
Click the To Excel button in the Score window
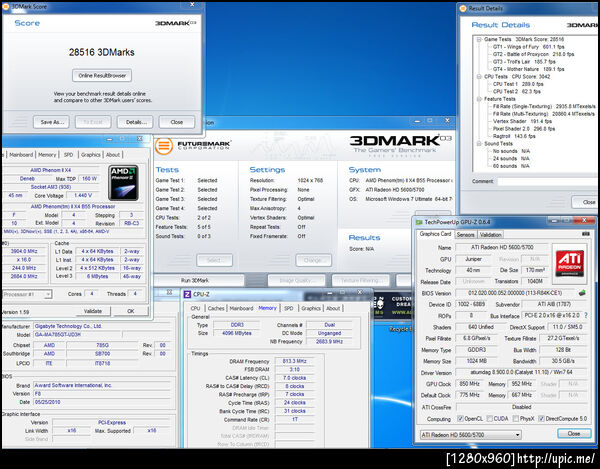(93, 122)
